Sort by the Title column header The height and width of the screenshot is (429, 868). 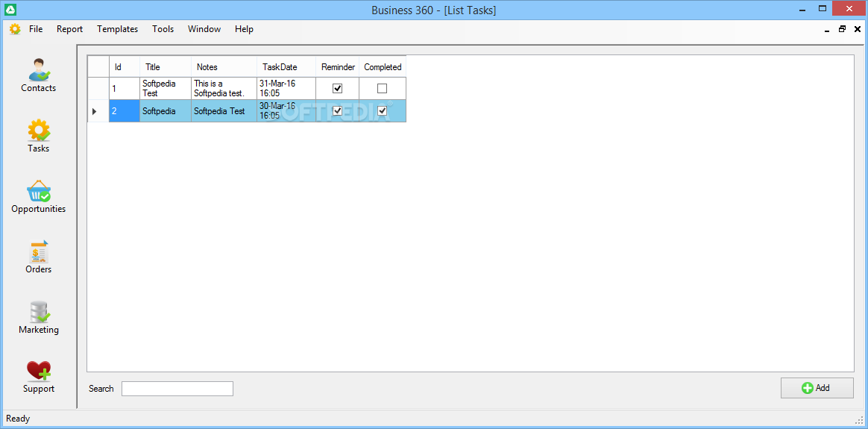click(166, 67)
